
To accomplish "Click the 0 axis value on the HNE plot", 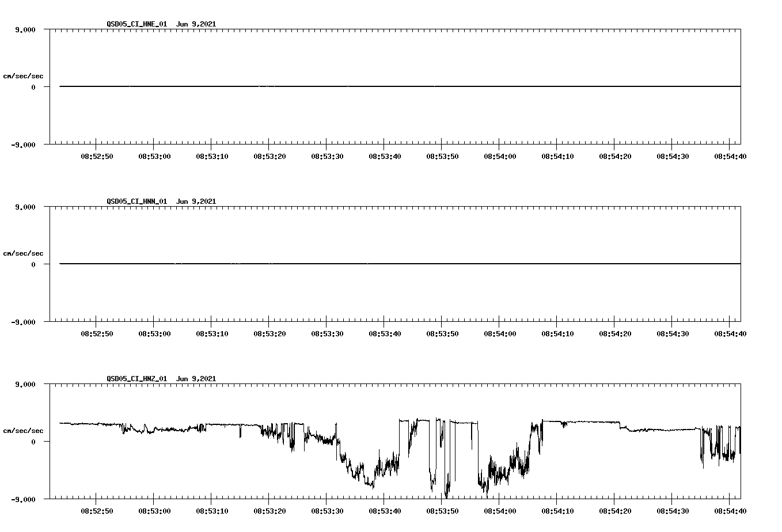I will (33, 88).
